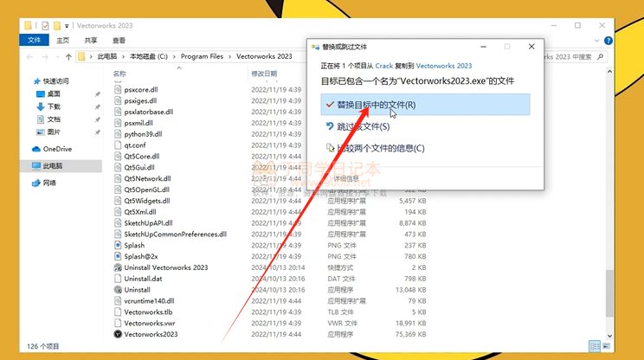Click the python39.dll file icon
This screenshot has width=644, height=360.
tap(118, 134)
